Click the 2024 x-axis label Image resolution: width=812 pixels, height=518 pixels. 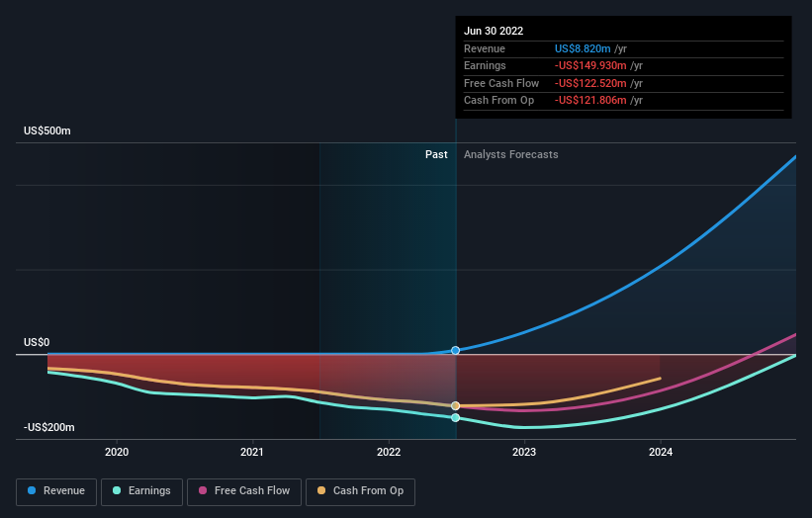(661, 452)
